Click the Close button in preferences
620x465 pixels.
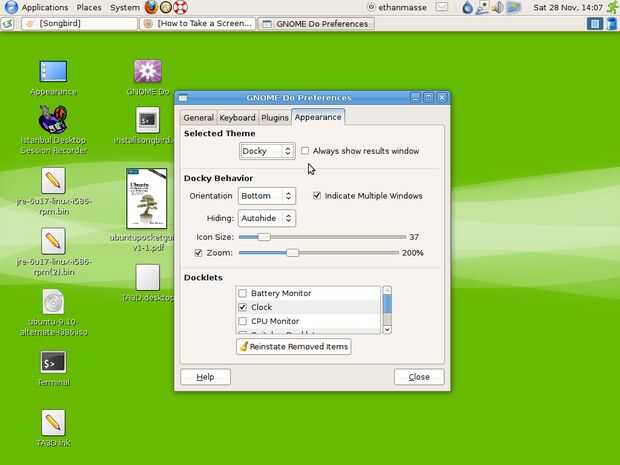[419, 377]
